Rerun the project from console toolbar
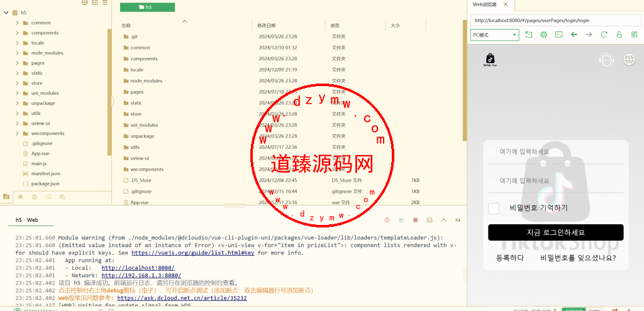The image size is (644, 311). coord(401,221)
